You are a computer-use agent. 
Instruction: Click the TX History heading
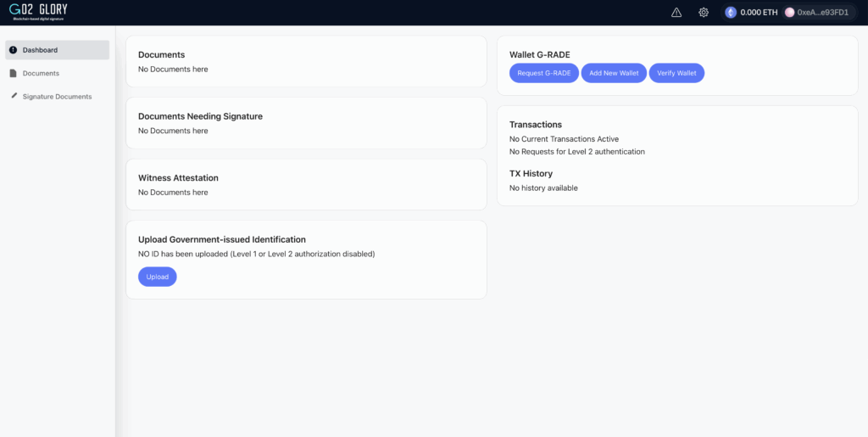tap(531, 174)
